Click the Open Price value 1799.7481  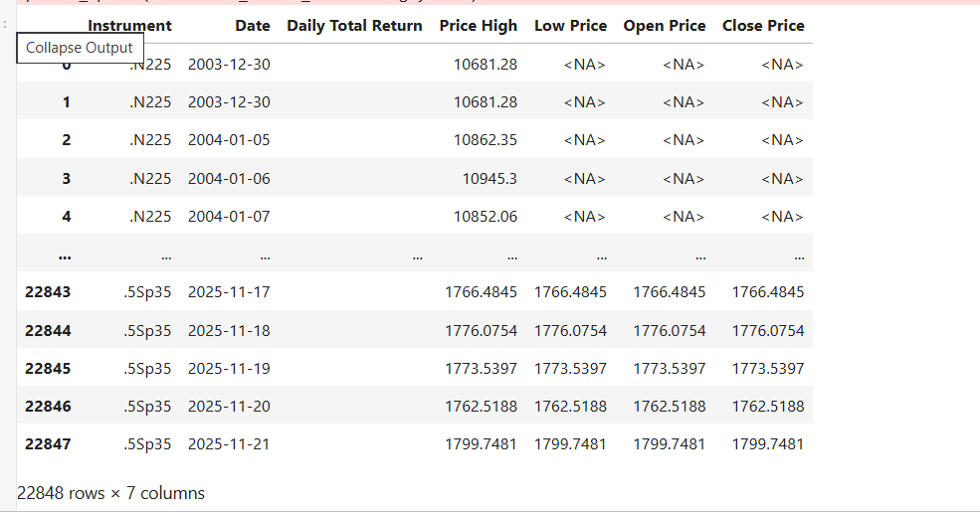click(670, 444)
